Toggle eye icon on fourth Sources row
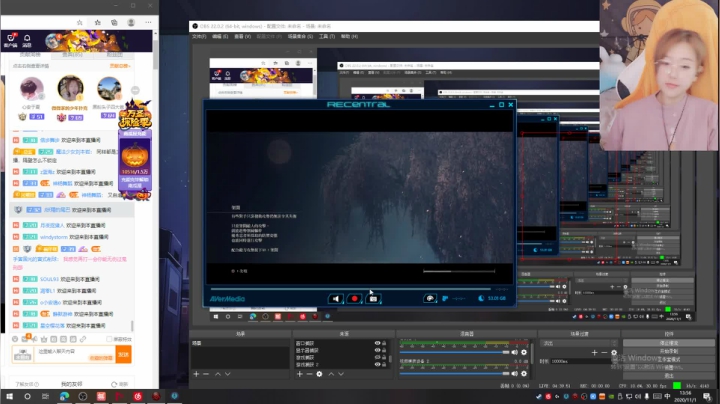720x404 pixels. pyautogui.click(x=377, y=365)
